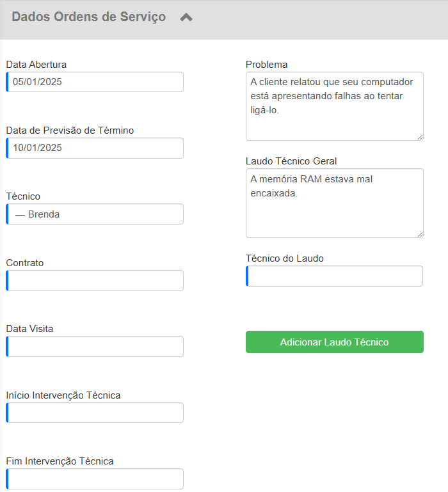Click the Laudo Técnico Geral label
Image resolution: width=448 pixels, height=492 pixels.
pos(291,161)
